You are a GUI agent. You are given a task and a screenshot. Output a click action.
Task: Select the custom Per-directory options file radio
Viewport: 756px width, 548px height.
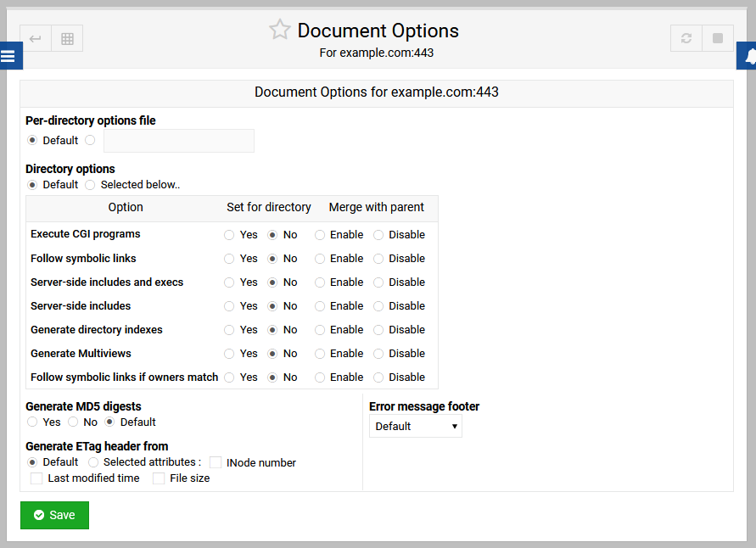tap(90, 140)
